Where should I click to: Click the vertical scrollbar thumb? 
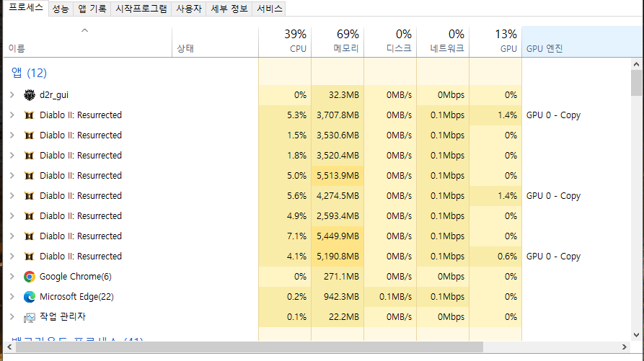[636, 82]
